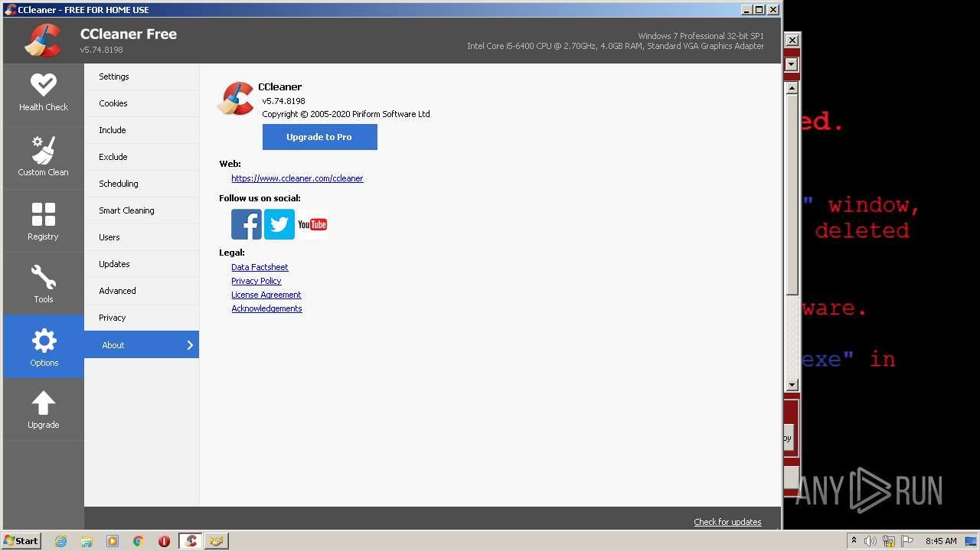The width and height of the screenshot is (980, 551).
Task: Open Windows Explorer from the taskbar
Action: (x=87, y=541)
